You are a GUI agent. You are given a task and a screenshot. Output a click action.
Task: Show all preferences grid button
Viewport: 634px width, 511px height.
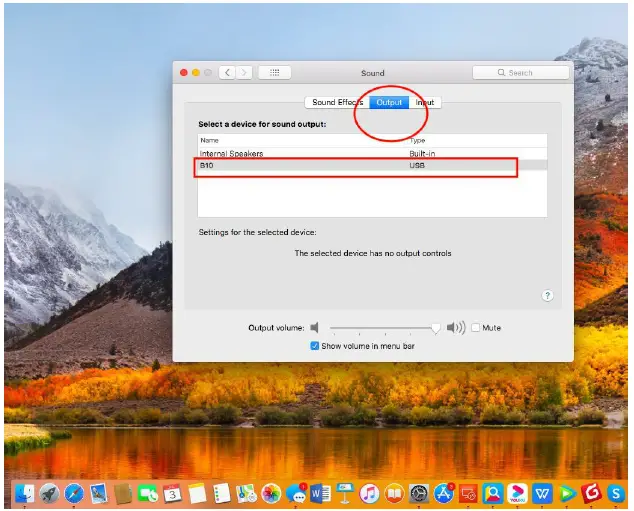275,72
